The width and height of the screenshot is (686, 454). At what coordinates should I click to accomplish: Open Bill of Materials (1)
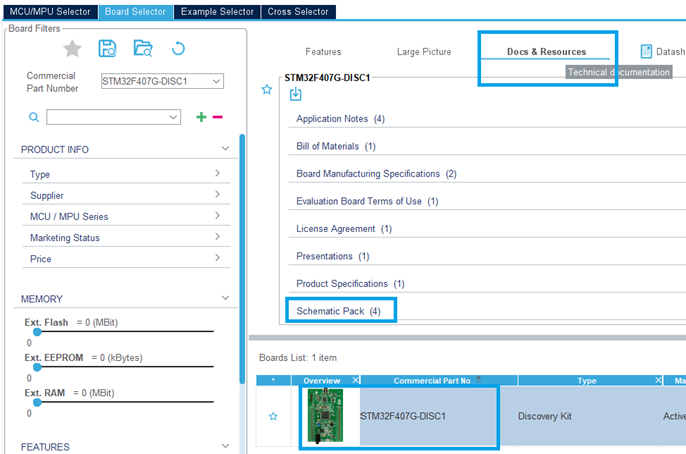(336, 146)
